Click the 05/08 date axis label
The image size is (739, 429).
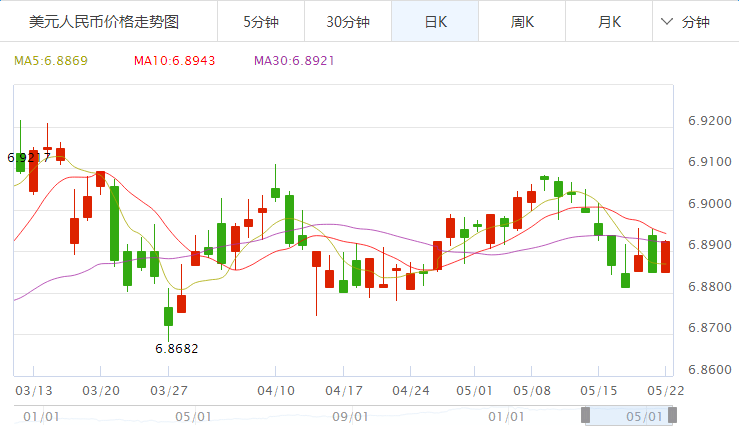pos(532,391)
